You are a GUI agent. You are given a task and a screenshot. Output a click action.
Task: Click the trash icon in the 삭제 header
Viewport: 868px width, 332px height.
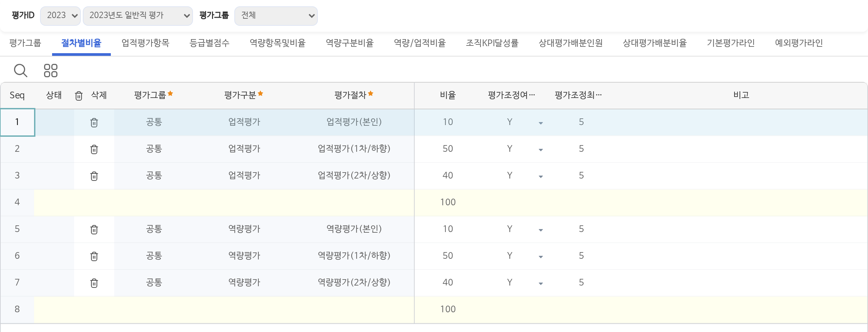78,96
